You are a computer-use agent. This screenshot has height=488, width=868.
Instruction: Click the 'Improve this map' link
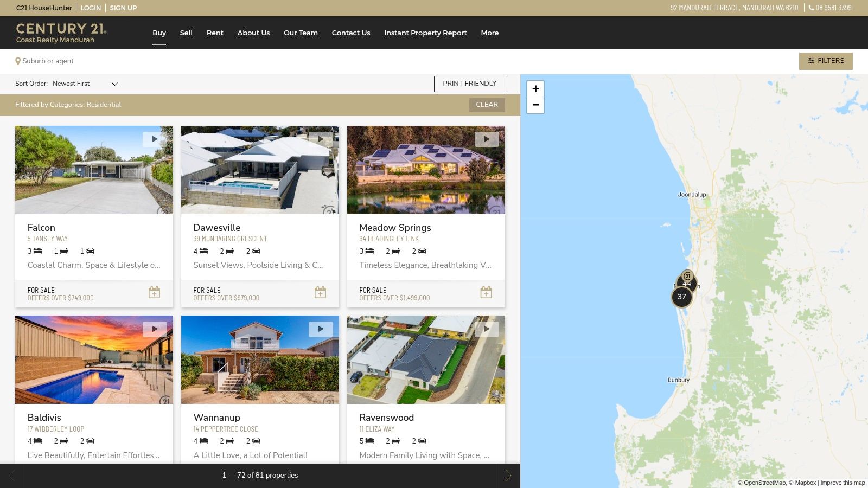(843, 483)
